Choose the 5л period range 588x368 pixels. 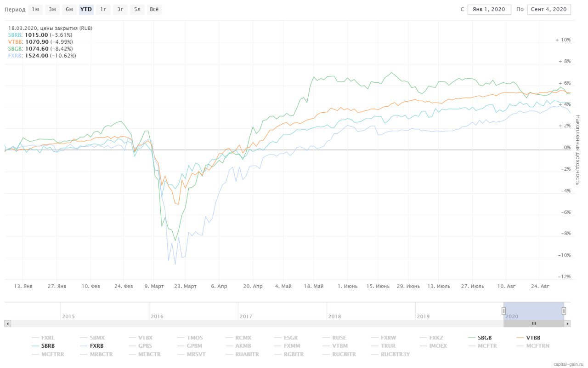coord(137,9)
